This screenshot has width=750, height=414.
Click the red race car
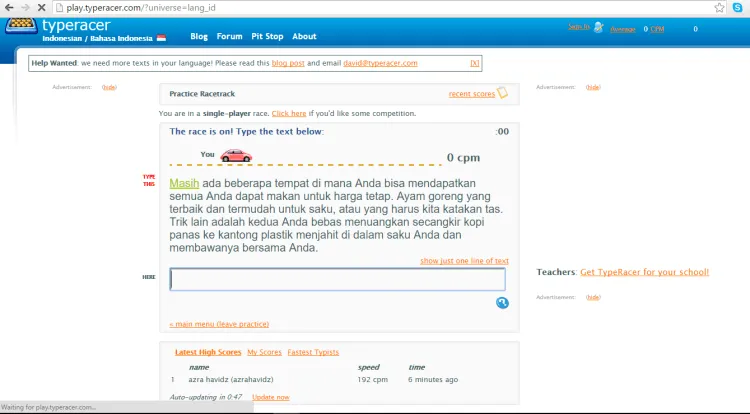pos(236,155)
